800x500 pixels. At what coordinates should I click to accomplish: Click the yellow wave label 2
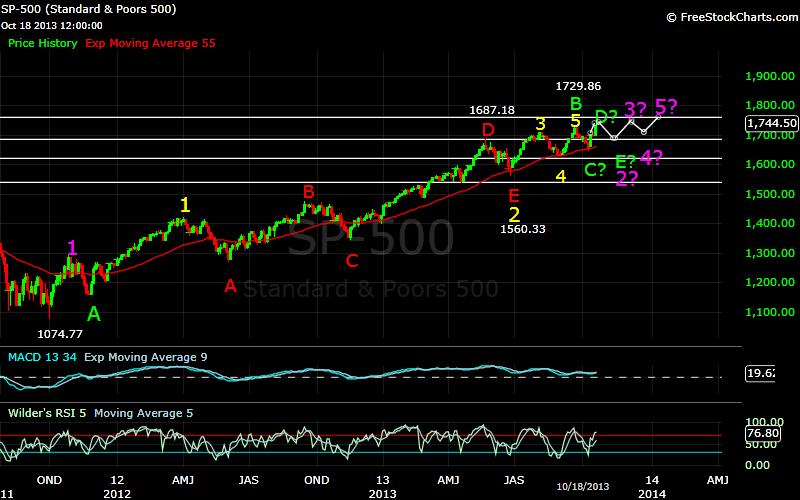coord(514,215)
